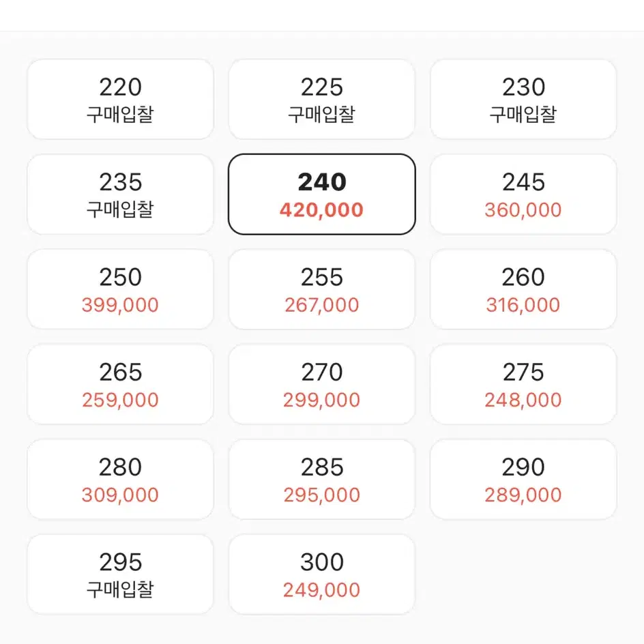Click the 249,000 price label

point(321,590)
